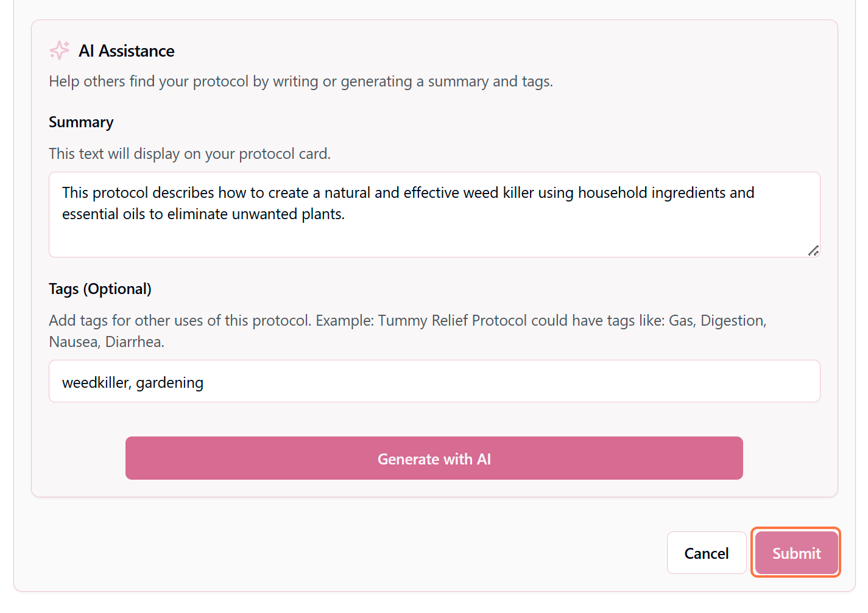Screen dimensions: 868x613
Task: Click the "Tummy Relief Protocol" example text
Action: 452,321
